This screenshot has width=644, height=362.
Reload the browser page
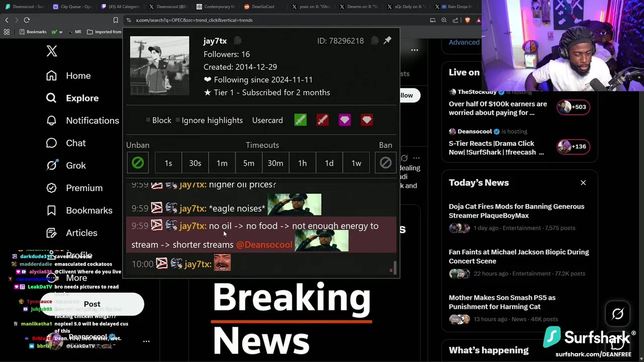click(x=27, y=20)
